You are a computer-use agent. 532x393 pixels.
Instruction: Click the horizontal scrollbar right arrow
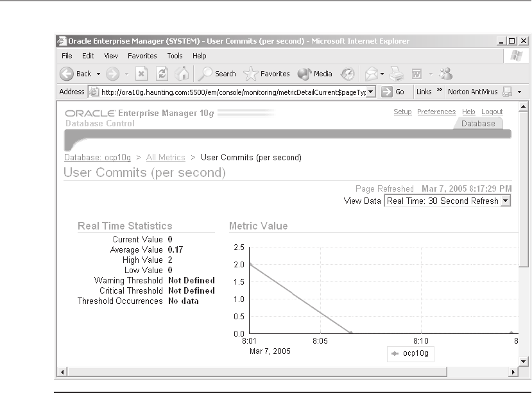513,372
